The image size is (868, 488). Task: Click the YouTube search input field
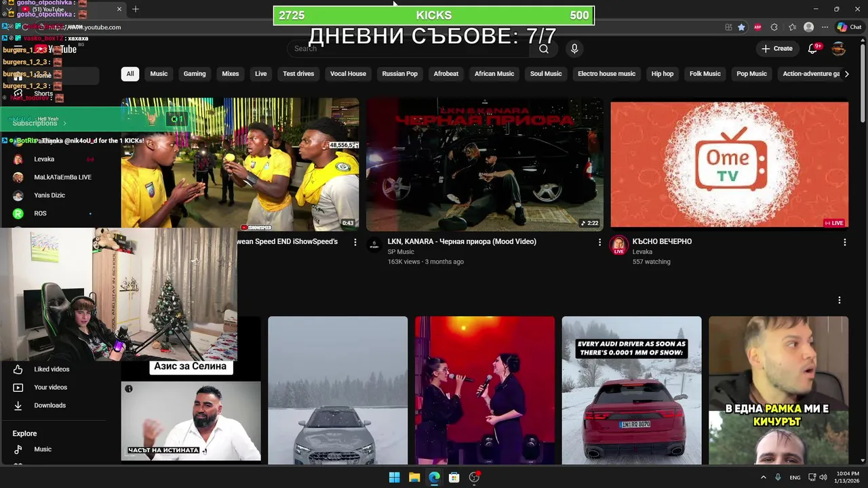[x=408, y=49]
